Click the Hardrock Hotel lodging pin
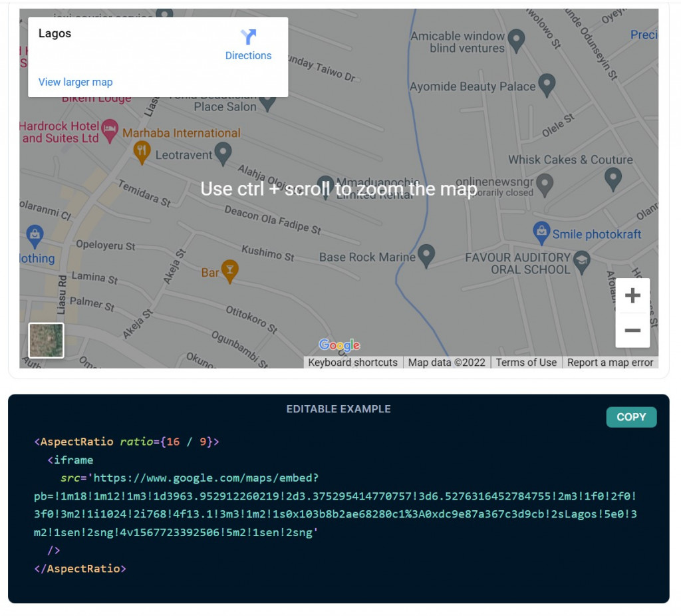Screen dimensions: 681x616 coord(110,130)
